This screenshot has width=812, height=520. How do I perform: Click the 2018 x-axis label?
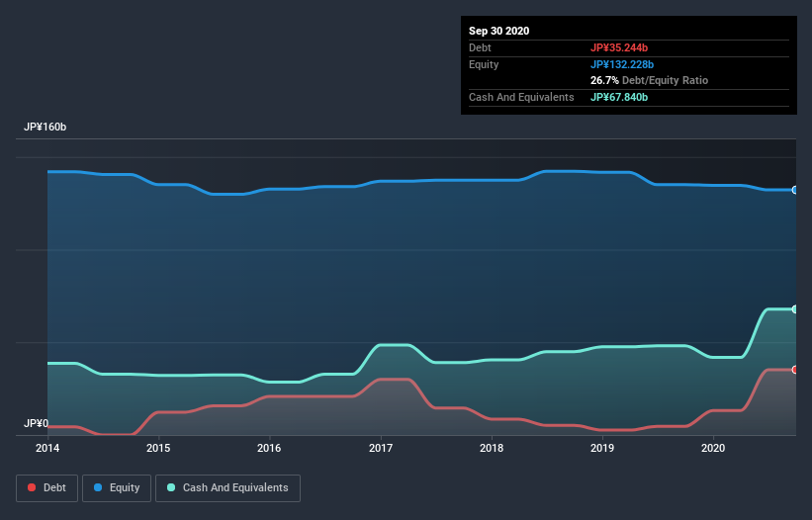coord(491,448)
